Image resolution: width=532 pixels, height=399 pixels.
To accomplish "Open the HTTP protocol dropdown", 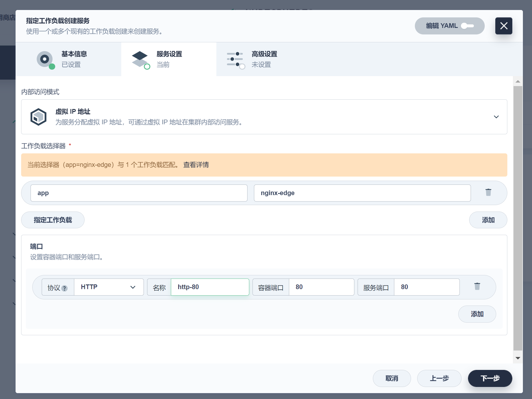I will click(x=109, y=287).
